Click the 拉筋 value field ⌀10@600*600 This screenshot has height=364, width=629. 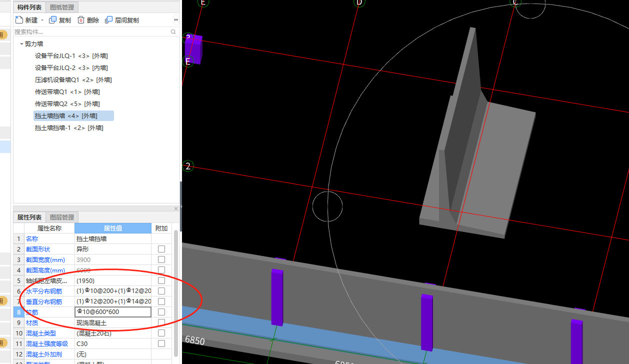[112, 312]
